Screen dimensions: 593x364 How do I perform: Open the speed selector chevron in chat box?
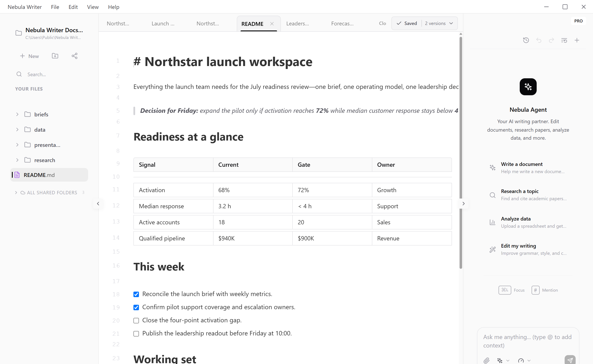pyautogui.click(x=529, y=360)
